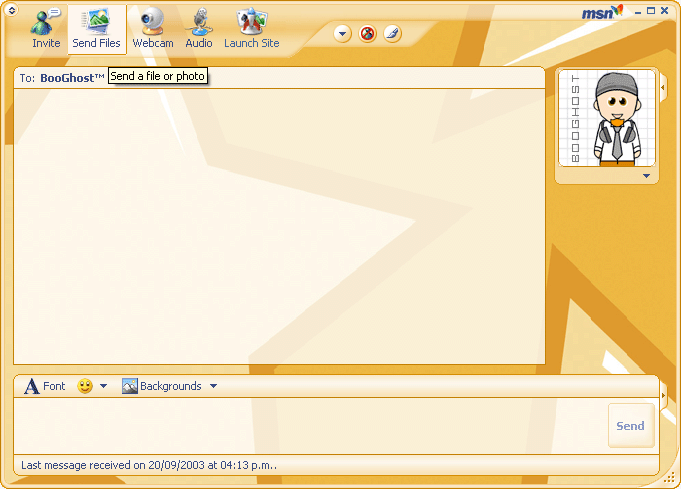Open the Backgrounds dropdown
The image size is (681, 489).
point(169,386)
